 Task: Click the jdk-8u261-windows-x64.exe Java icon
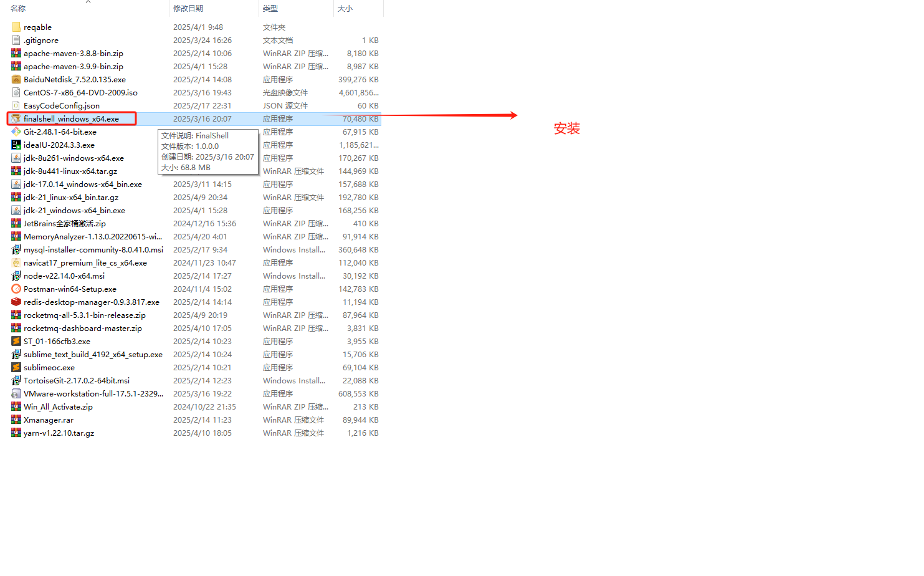(16, 158)
